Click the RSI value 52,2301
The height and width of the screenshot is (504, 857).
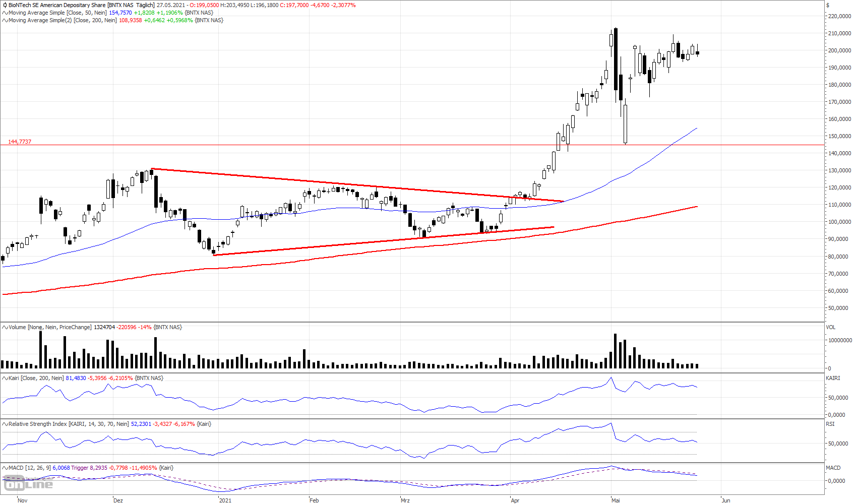pyautogui.click(x=141, y=424)
